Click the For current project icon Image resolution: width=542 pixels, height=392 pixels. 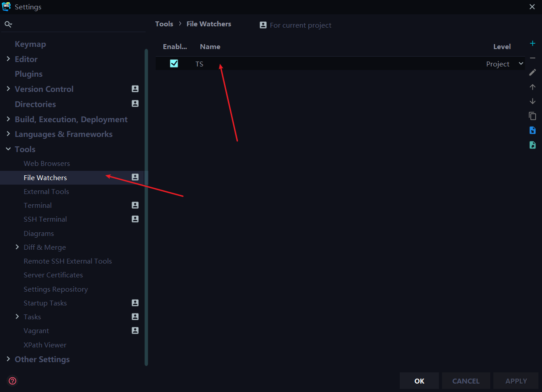pyautogui.click(x=263, y=25)
